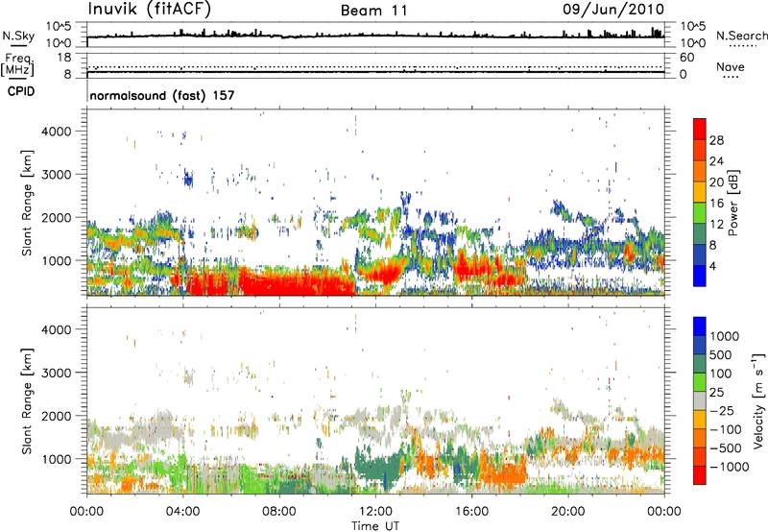This screenshot has height=532, width=768.
Task: Select the 'N.Sky' axis label
Action: pos(18,36)
